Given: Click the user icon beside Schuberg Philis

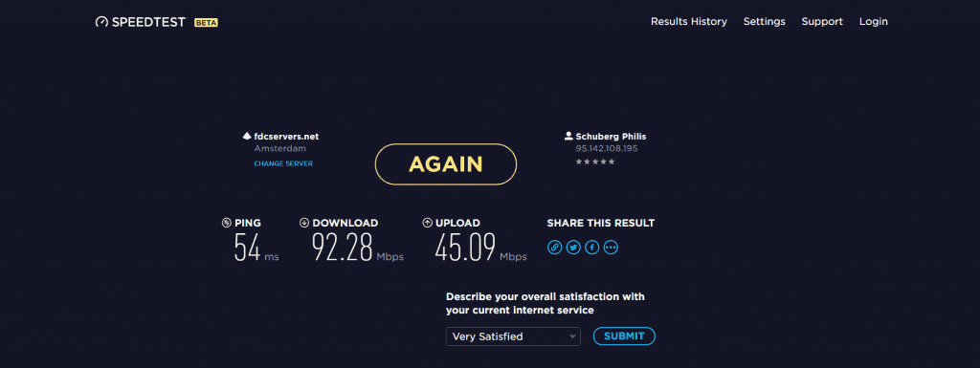Looking at the screenshot, I should [568, 136].
